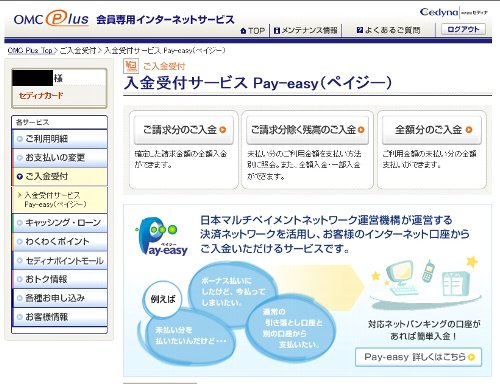Open 入金受付サービス Pay-easy submenu item
Viewport: 500px width, 384px height.
[x=60, y=200]
